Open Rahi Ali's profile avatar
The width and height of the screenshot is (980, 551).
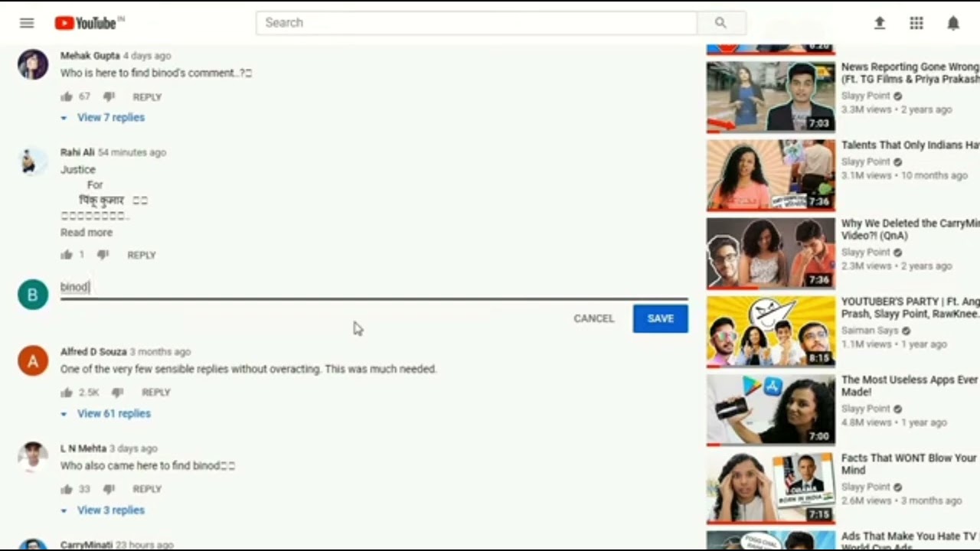(x=33, y=161)
